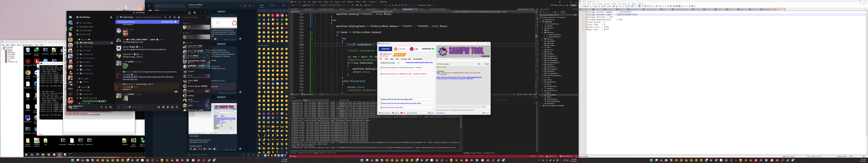The height and width of the screenshot is (163, 868).
Task: Open the Video shortcut in SamFw Tool footer
Action: coord(403,113)
